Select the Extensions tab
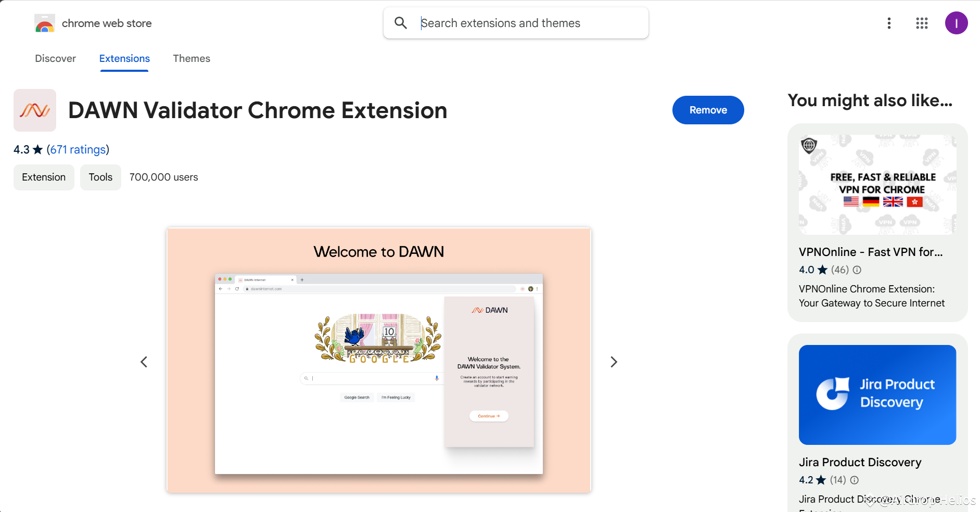The image size is (980, 512). [x=124, y=58]
